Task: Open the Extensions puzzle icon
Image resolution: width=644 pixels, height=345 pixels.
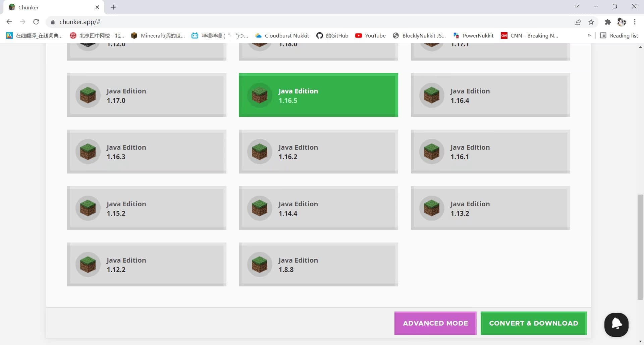Action: click(x=608, y=22)
